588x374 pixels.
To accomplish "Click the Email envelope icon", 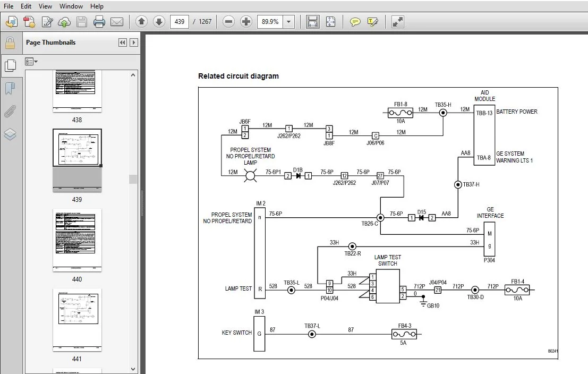I will pos(117,22).
